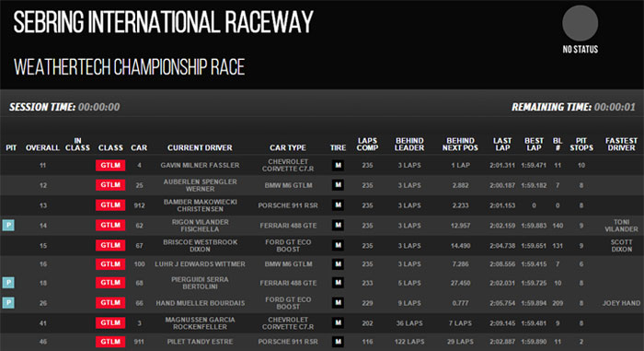Click the M tire icon for Ford car 66

[338, 303]
